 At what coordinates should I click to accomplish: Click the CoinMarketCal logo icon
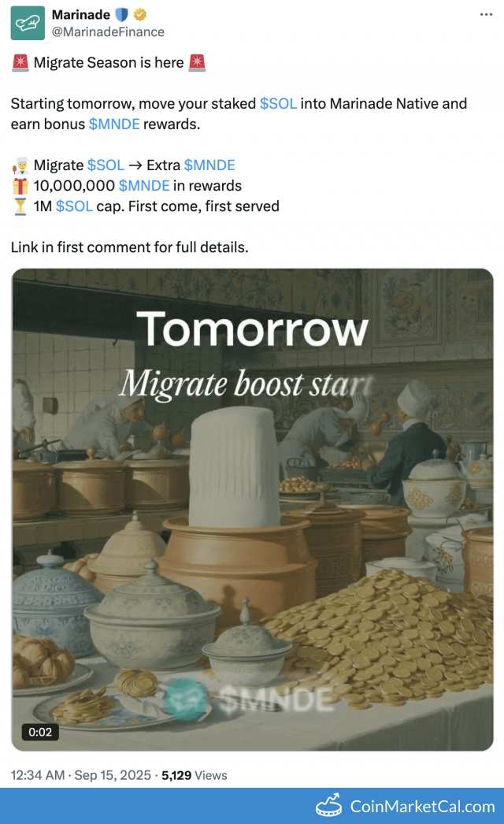(330, 806)
